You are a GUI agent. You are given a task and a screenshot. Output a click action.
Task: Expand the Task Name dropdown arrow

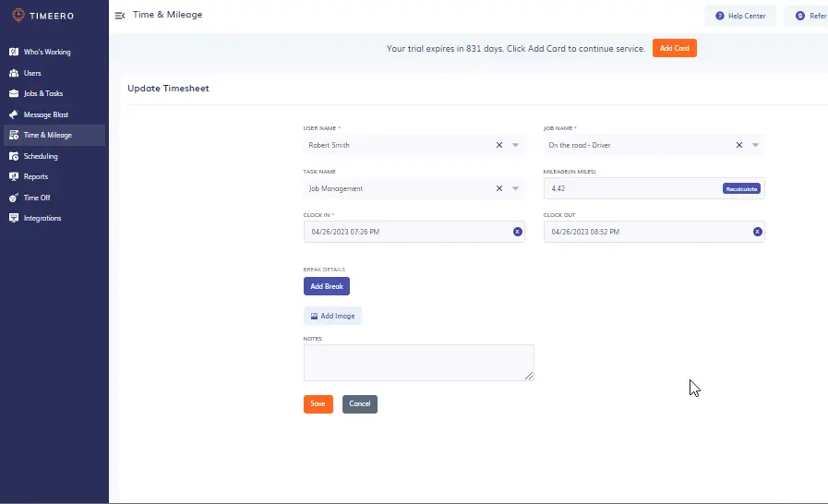[515, 188]
